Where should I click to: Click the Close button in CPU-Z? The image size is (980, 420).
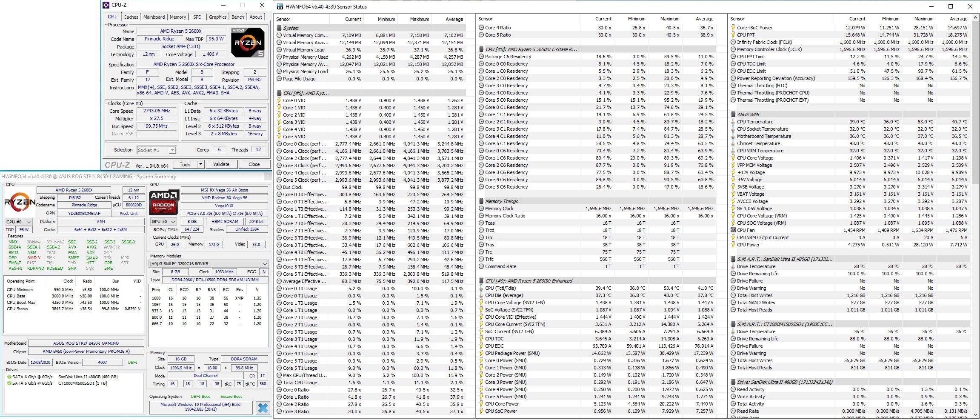(x=254, y=164)
